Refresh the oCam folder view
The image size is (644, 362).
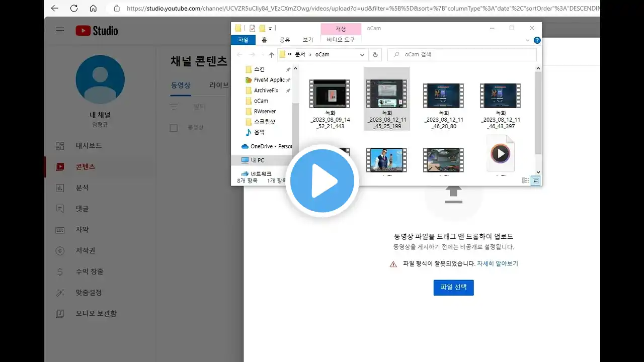click(x=375, y=54)
